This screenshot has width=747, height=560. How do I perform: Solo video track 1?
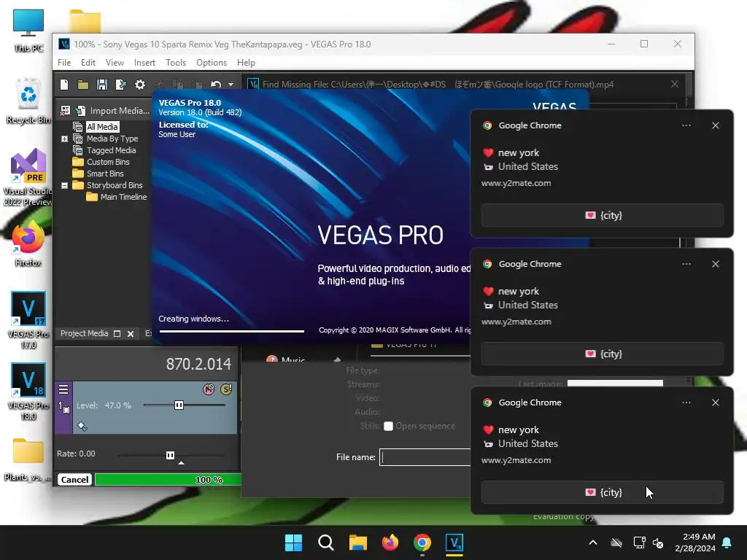pyautogui.click(x=226, y=389)
